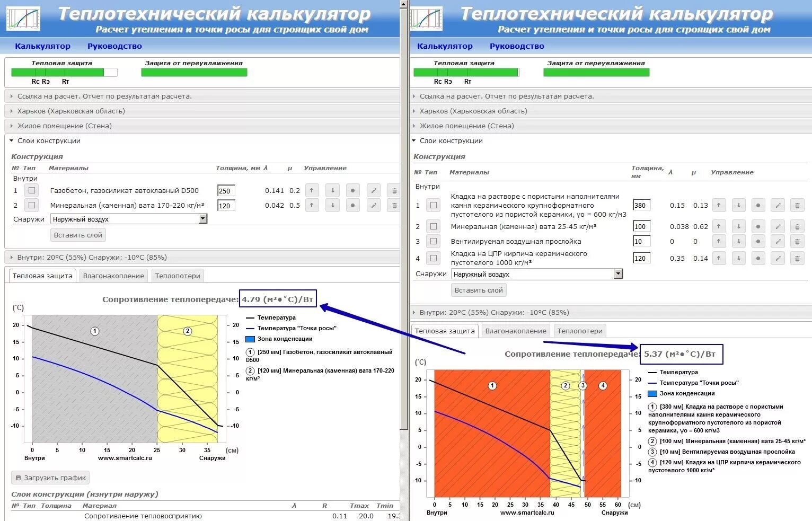This screenshot has width=812, height=521.
Task: Click left Тепловая защита progress bar
Action: pos(64,73)
